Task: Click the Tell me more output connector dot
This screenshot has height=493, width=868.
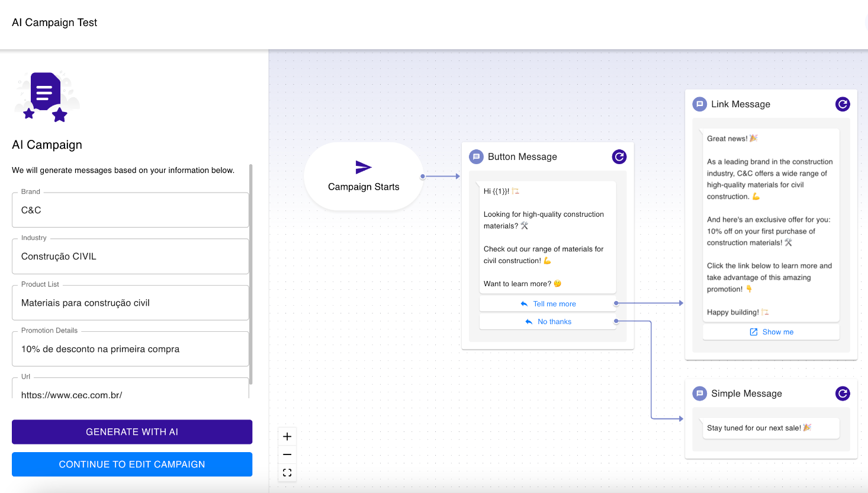Action: coord(616,303)
